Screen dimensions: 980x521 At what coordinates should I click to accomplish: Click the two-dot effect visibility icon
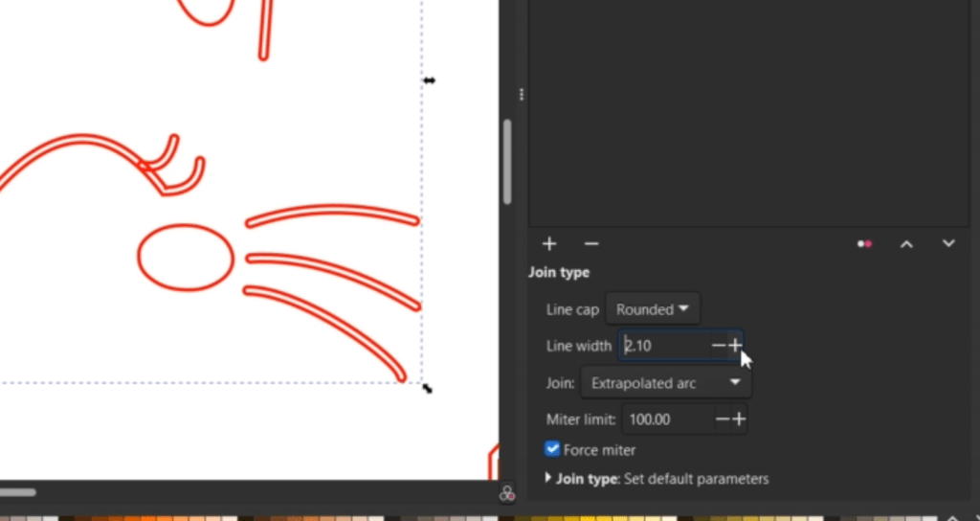(x=864, y=244)
